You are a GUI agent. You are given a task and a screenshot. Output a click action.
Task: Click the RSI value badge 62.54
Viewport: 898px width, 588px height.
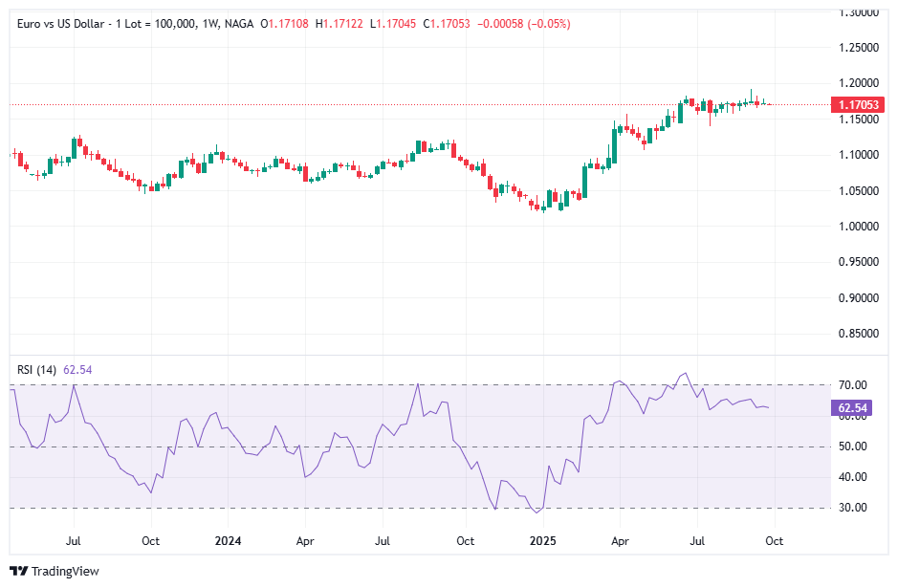(854, 406)
